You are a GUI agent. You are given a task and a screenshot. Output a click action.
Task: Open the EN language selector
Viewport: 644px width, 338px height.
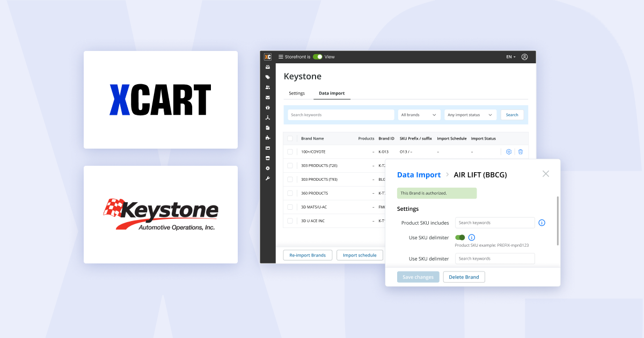[510, 57]
